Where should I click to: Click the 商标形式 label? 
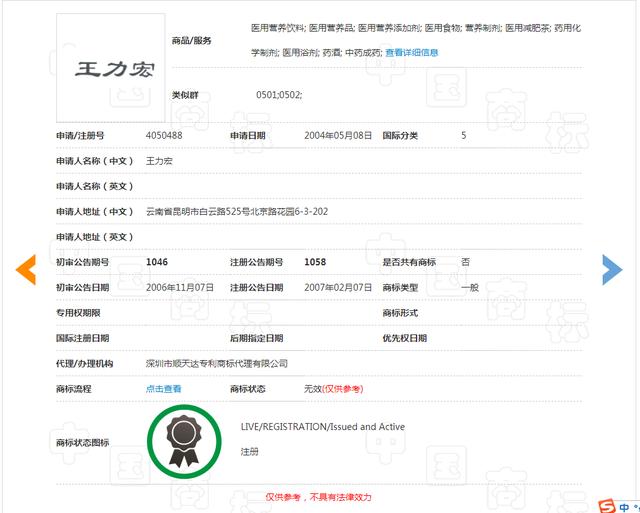click(x=400, y=313)
